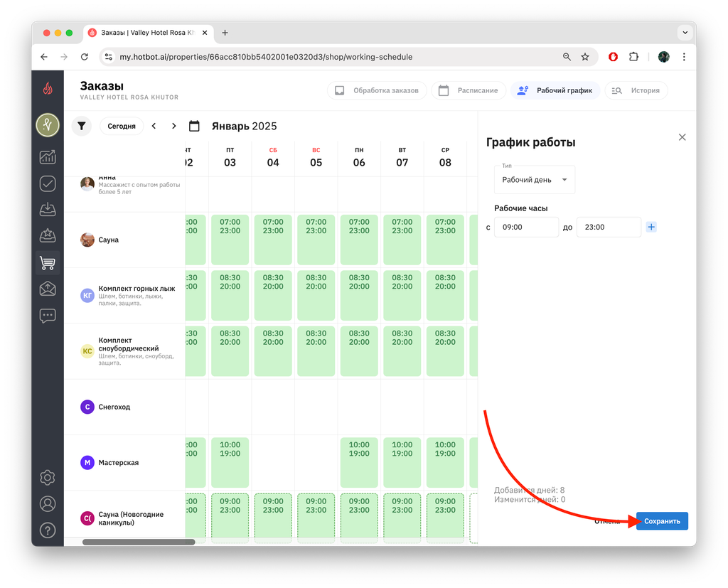The width and height of the screenshot is (728, 588).
Task: Reload the browser page
Action: click(x=84, y=57)
